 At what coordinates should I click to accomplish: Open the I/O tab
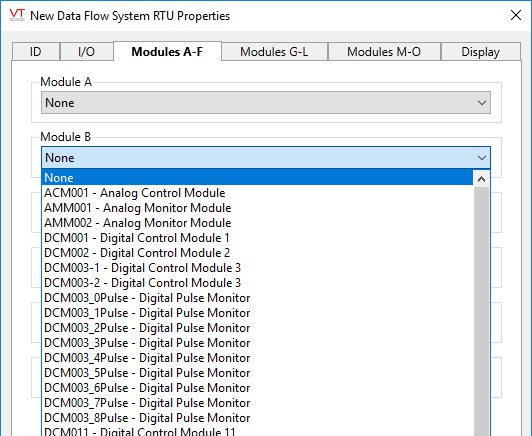[x=87, y=52]
